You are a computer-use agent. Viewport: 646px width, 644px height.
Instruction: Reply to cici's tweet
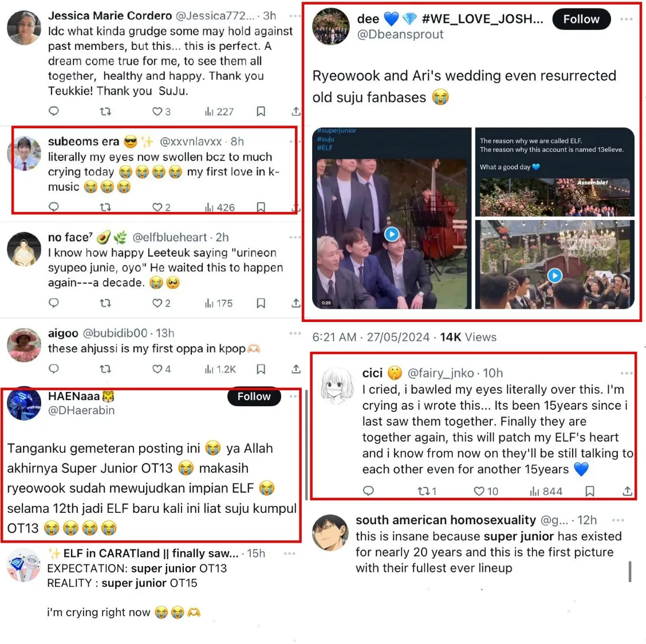368,490
